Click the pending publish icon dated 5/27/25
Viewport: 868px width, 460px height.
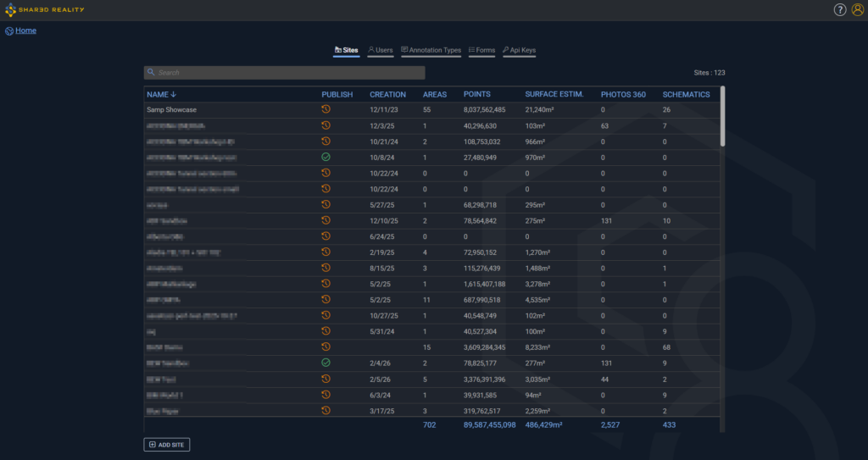point(325,204)
